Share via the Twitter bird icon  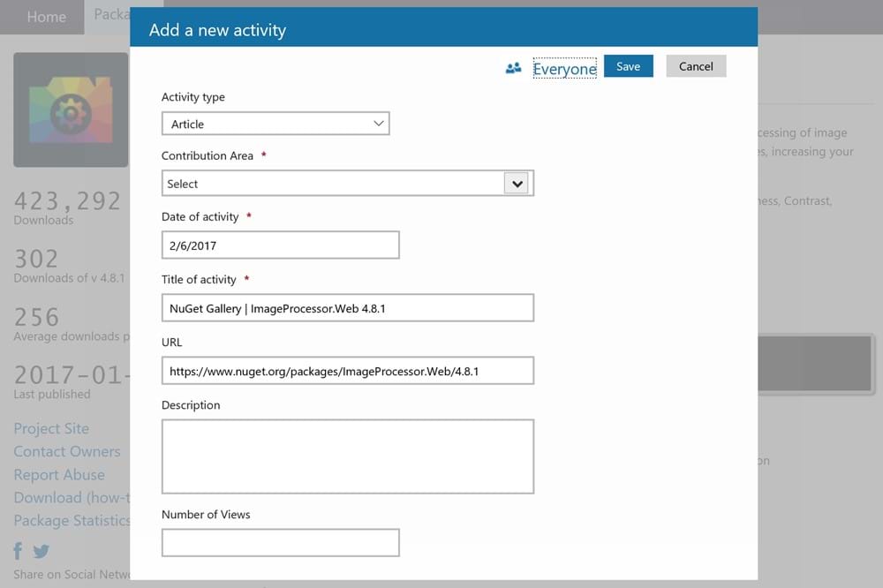[x=42, y=552]
